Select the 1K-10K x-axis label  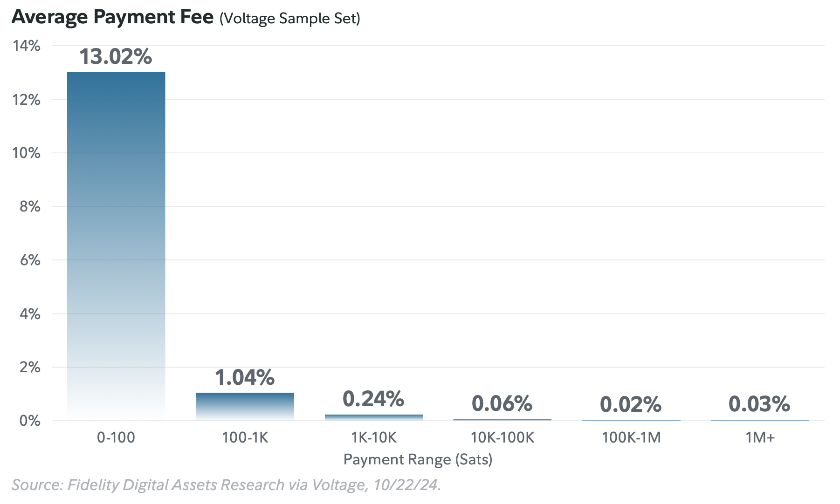coord(373,437)
